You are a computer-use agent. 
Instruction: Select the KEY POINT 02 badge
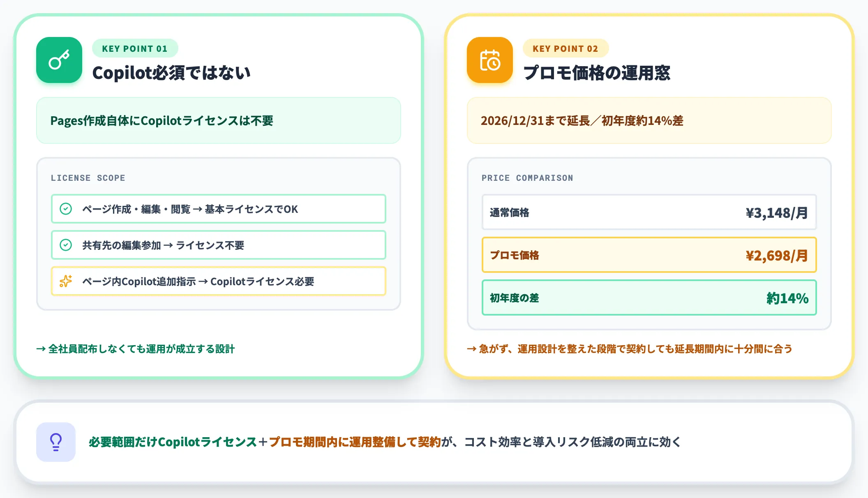tap(566, 48)
